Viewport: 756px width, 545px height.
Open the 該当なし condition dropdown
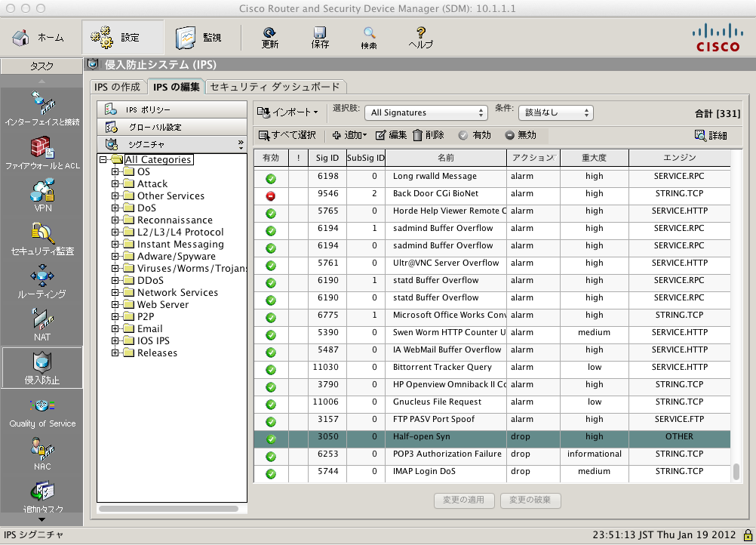coord(556,112)
